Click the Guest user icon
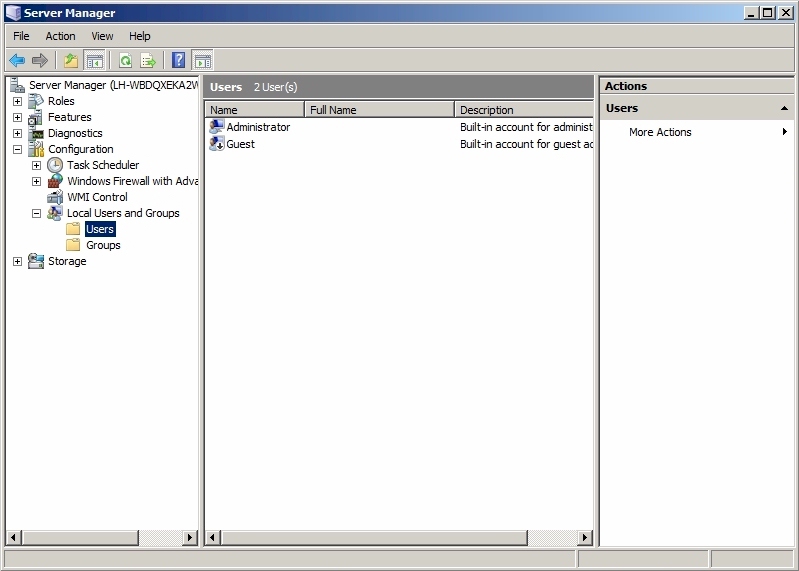 [x=217, y=144]
